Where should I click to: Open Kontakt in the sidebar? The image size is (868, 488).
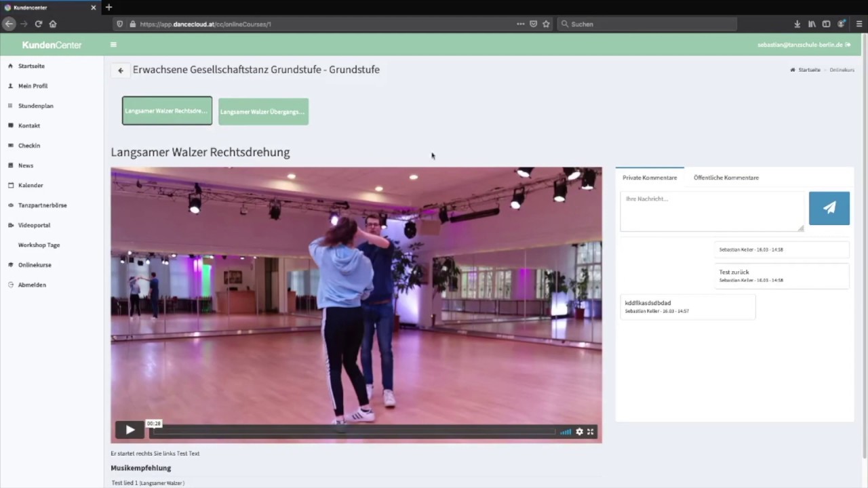[x=29, y=125]
